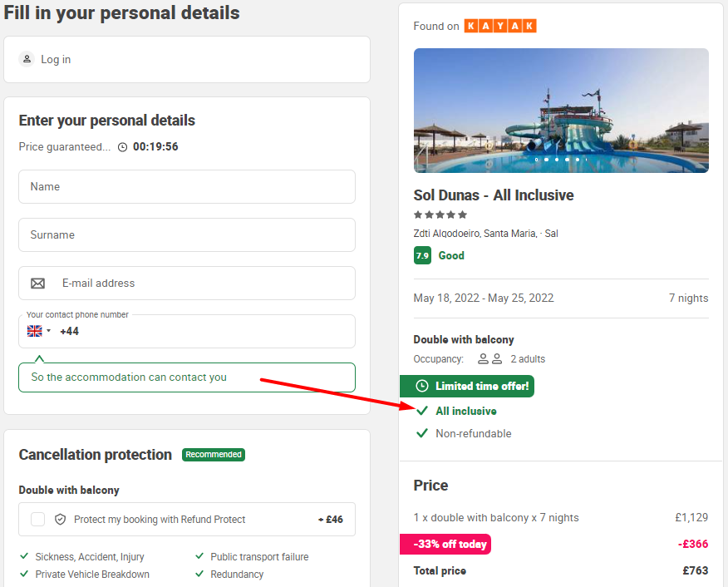Click the Recommended tag beside Cancellation protection
This screenshot has width=728, height=587.
click(x=214, y=455)
